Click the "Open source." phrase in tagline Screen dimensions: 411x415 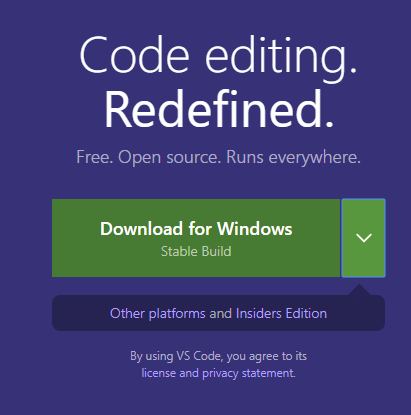click(170, 158)
